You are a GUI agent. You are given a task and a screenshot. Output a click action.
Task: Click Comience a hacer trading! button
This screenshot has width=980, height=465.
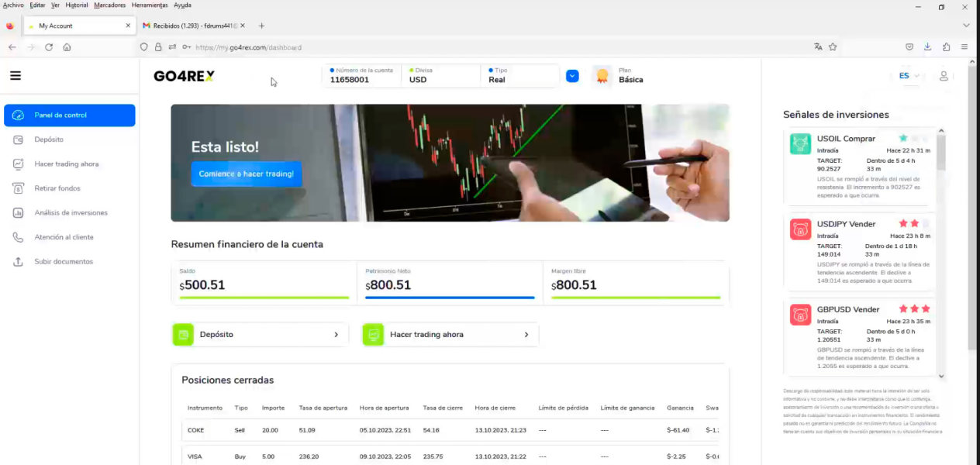pos(247,174)
